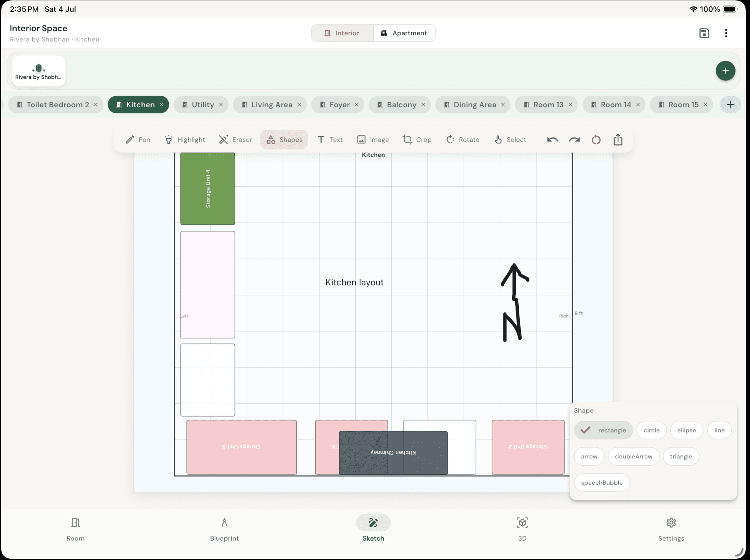Viewport: 750px width, 560px height.
Task: Open the Settings navigation
Action: pyautogui.click(x=671, y=529)
